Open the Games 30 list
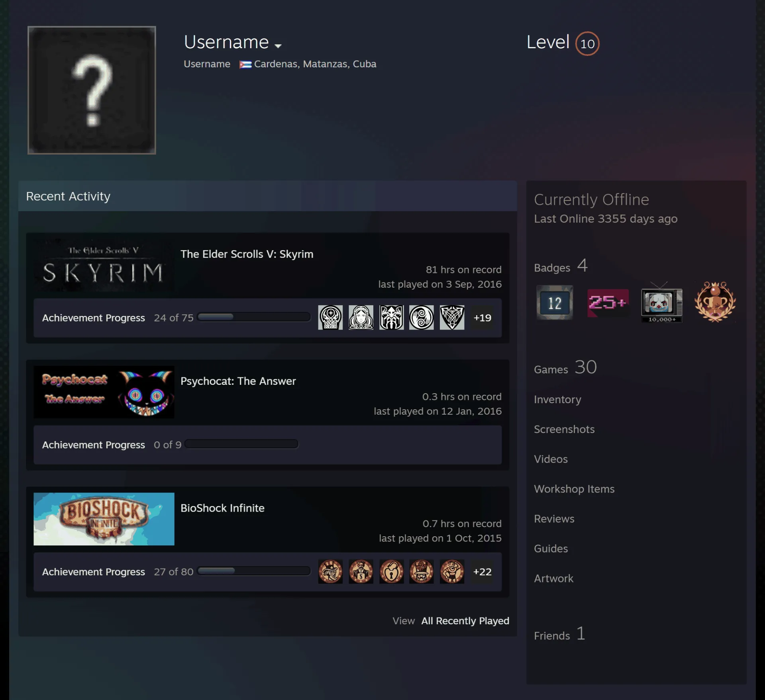 tap(565, 367)
